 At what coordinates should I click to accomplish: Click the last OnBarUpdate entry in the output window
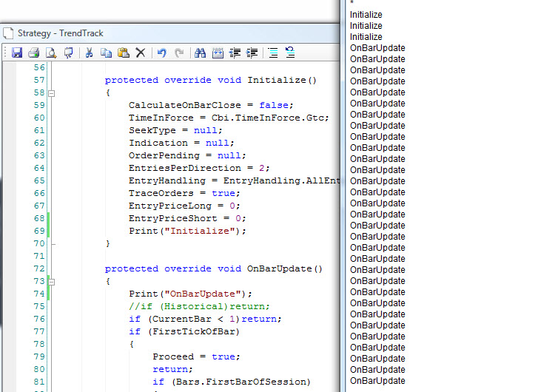[377, 381]
